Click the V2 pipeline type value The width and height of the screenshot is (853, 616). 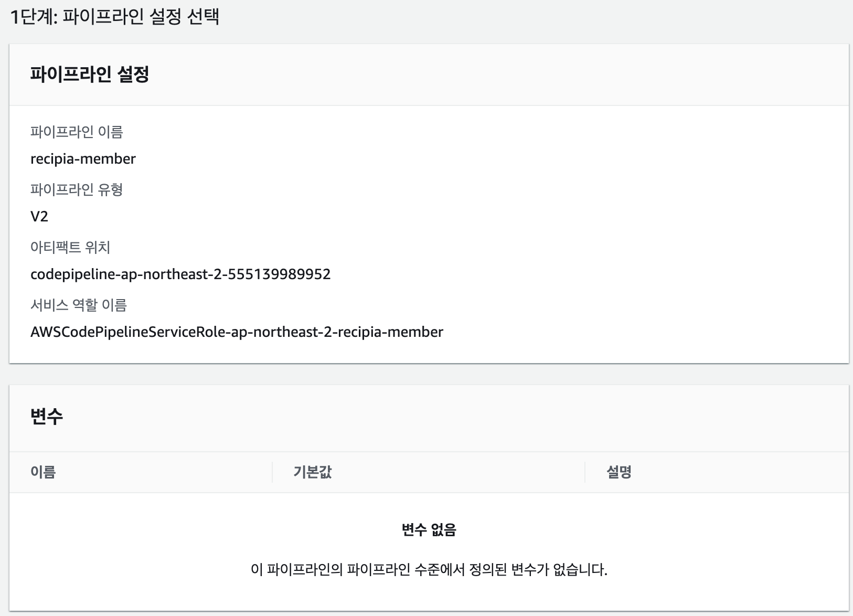click(39, 217)
